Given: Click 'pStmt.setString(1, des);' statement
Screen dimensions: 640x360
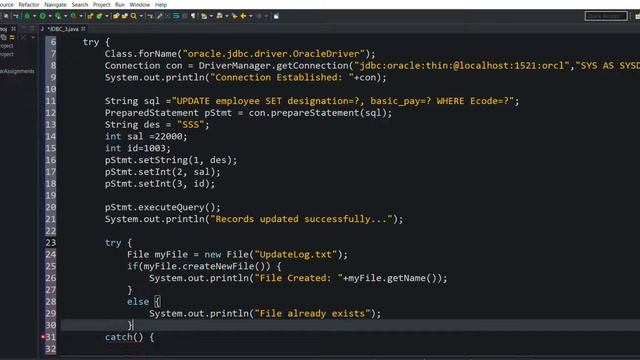Looking at the screenshot, I should coord(171,160).
